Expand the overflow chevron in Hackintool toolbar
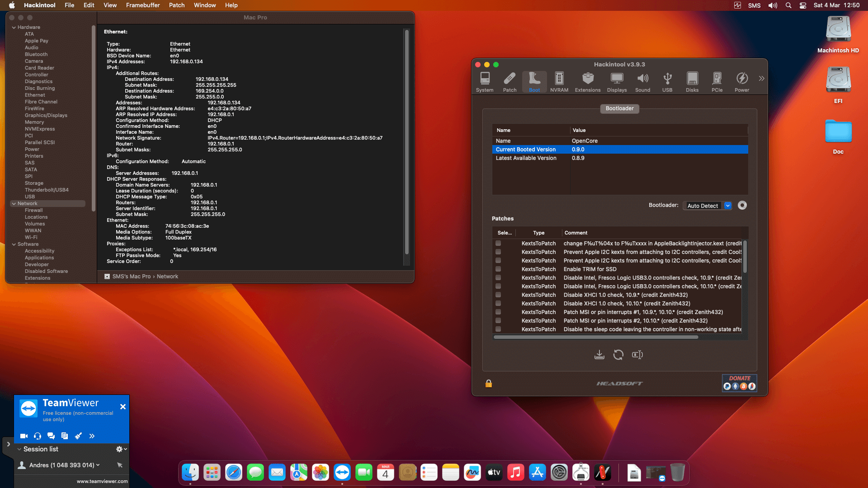Image resolution: width=868 pixels, height=488 pixels. point(761,77)
